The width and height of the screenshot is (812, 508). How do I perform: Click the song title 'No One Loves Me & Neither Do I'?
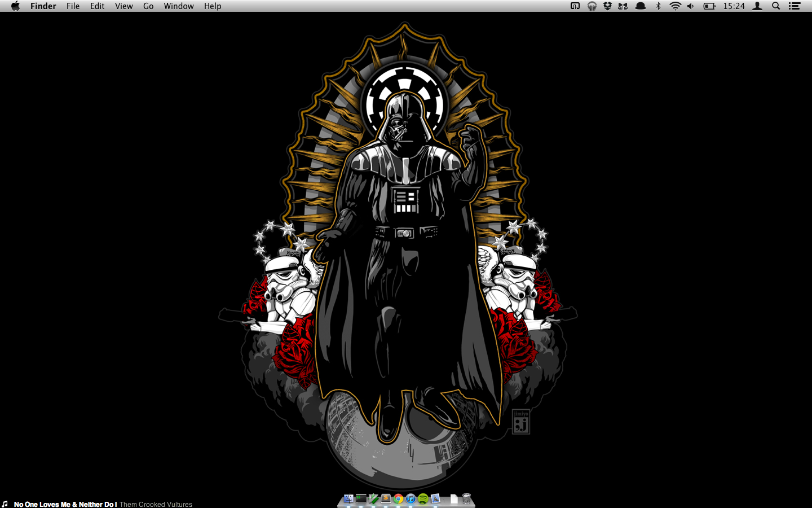click(x=65, y=504)
